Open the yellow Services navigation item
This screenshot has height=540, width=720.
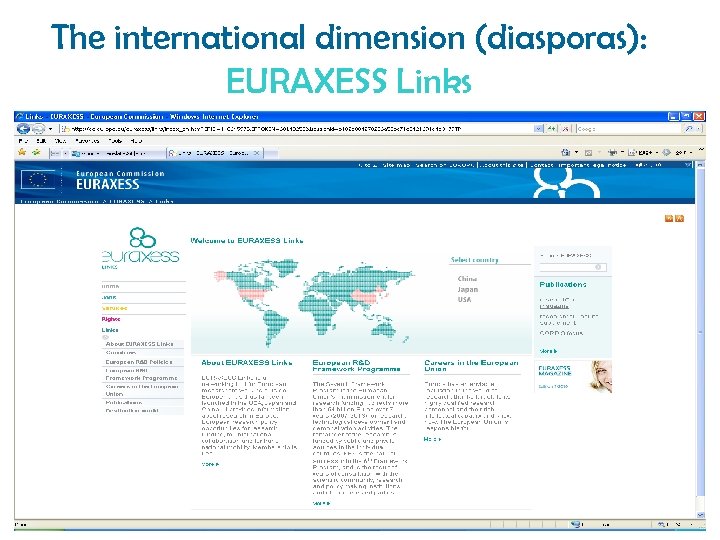[114, 308]
